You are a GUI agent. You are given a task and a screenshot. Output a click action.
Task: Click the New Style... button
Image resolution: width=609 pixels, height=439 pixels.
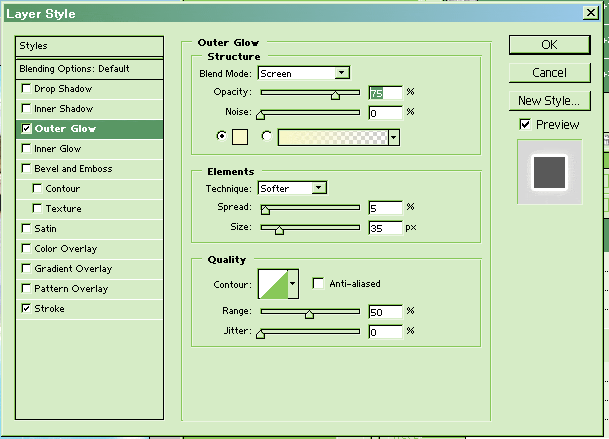click(x=549, y=101)
